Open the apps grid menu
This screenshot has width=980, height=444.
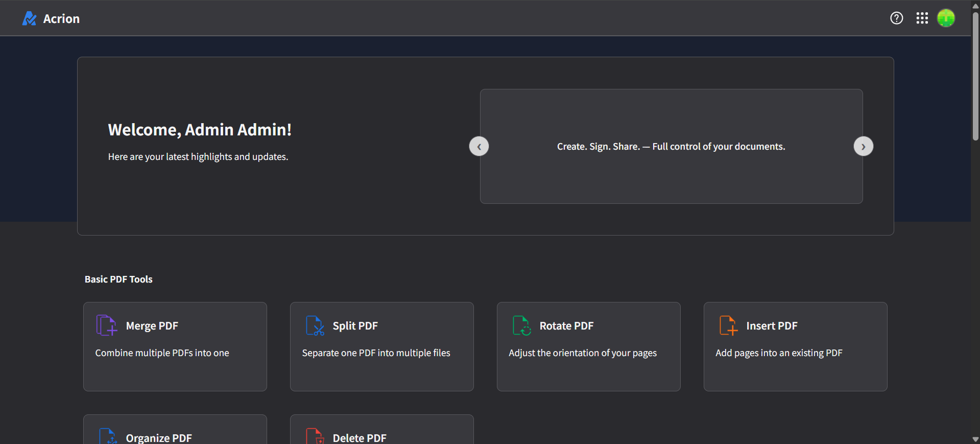[x=922, y=18]
